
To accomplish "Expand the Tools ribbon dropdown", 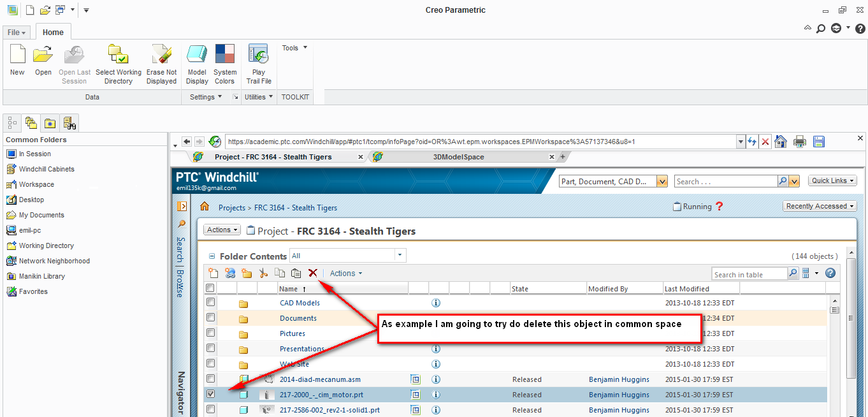I will click(x=295, y=48).
